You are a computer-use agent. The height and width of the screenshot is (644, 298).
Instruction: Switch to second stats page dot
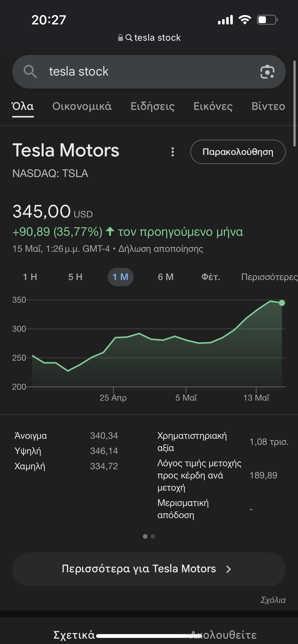[x=153, y=536]
